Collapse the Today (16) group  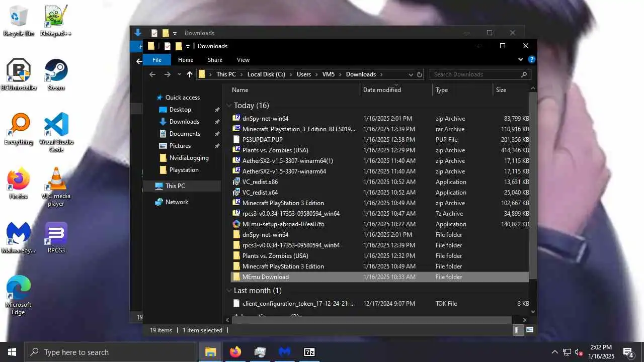[x=229, y=106]
